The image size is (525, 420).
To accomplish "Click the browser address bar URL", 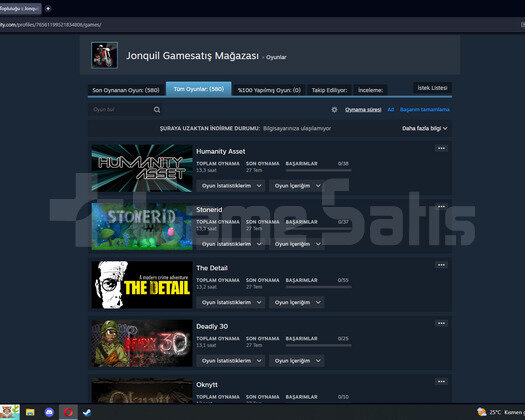I will (x=51, y=24).
